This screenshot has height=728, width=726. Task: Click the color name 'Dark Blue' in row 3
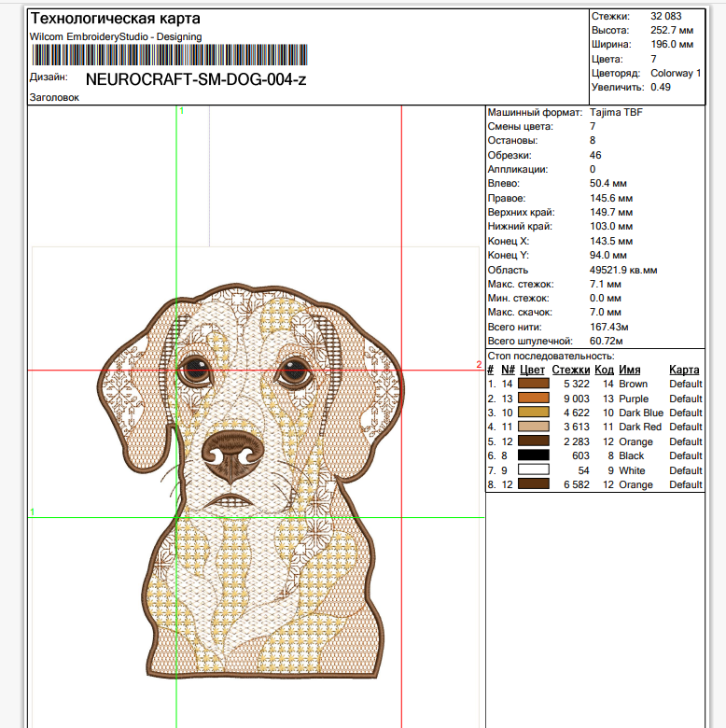641,413
